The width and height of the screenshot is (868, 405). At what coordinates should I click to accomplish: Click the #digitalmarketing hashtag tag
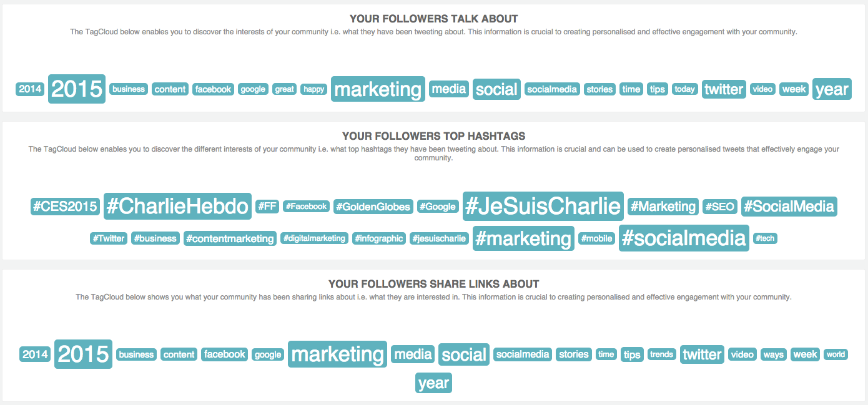[314, 238]
